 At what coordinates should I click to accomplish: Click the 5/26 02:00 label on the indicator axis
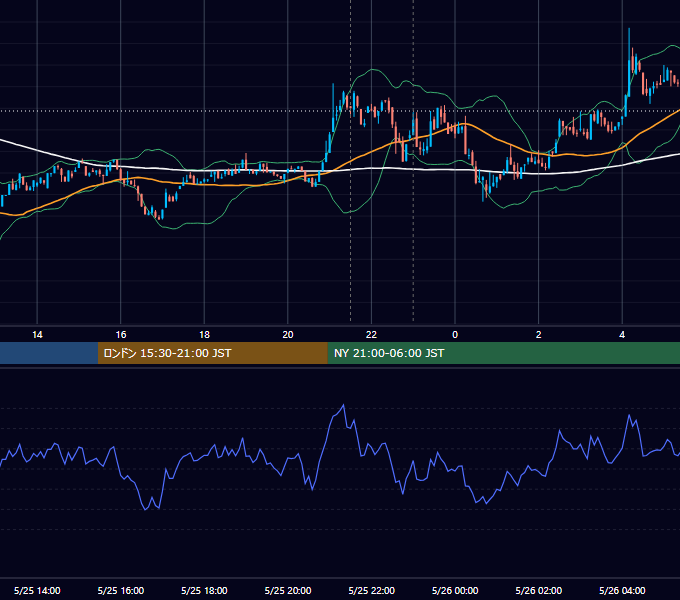click(539, 590)
